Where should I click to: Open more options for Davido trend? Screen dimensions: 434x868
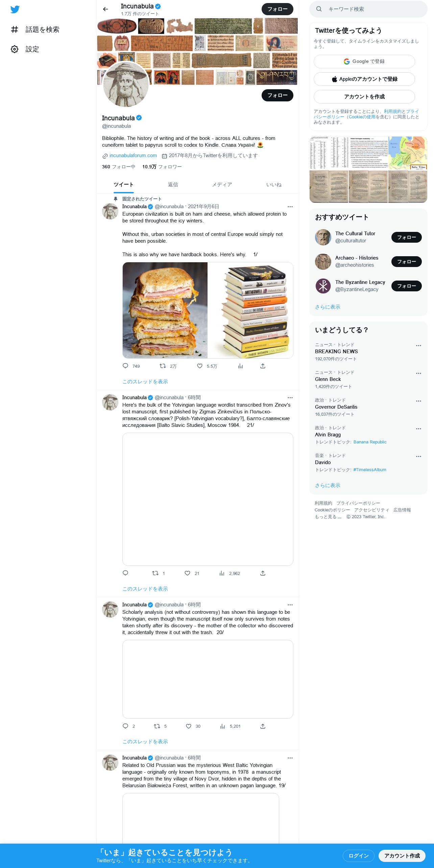(418, 456)
